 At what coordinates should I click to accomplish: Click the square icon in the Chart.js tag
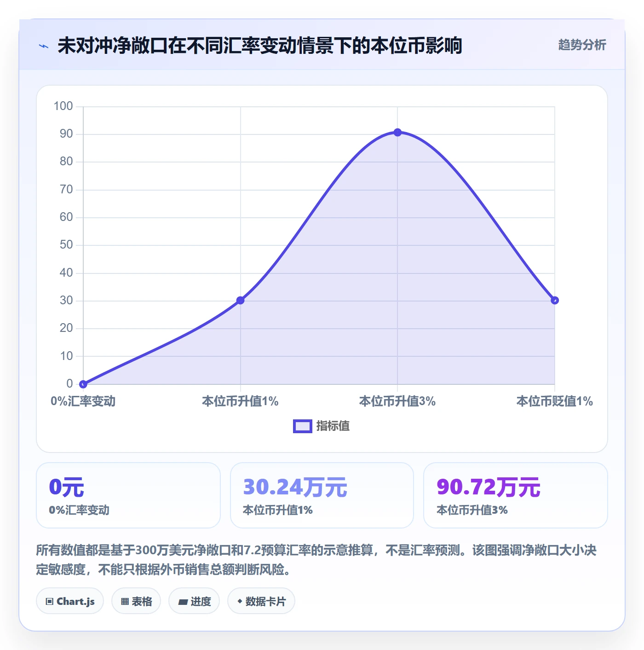tap(50, 601)
